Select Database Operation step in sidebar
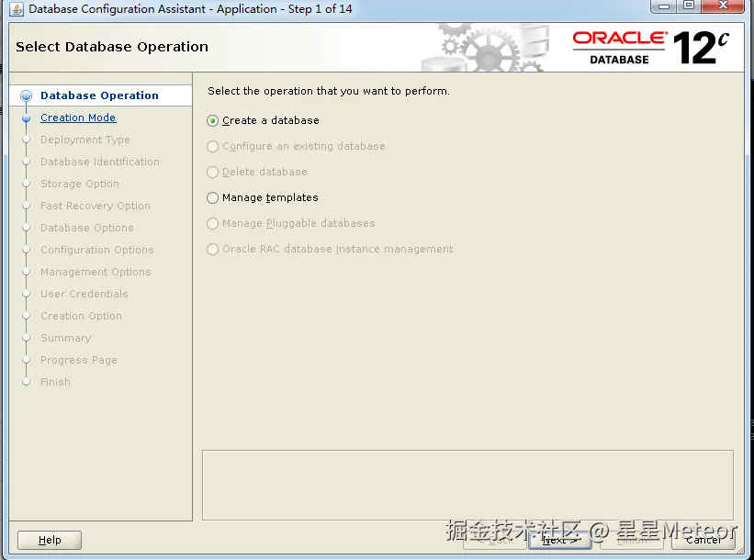Image resolution: width=754 pixels, height=560 pixels. coord(99,95)
